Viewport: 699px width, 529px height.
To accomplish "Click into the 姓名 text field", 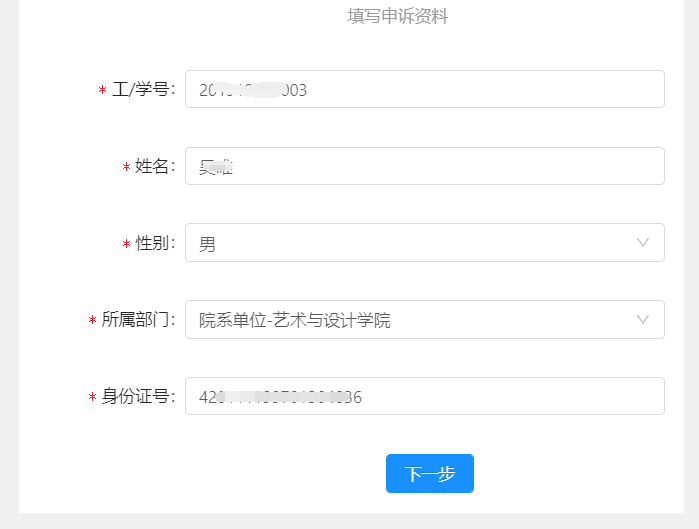I will pyautogui.click(x=424, y=166).
